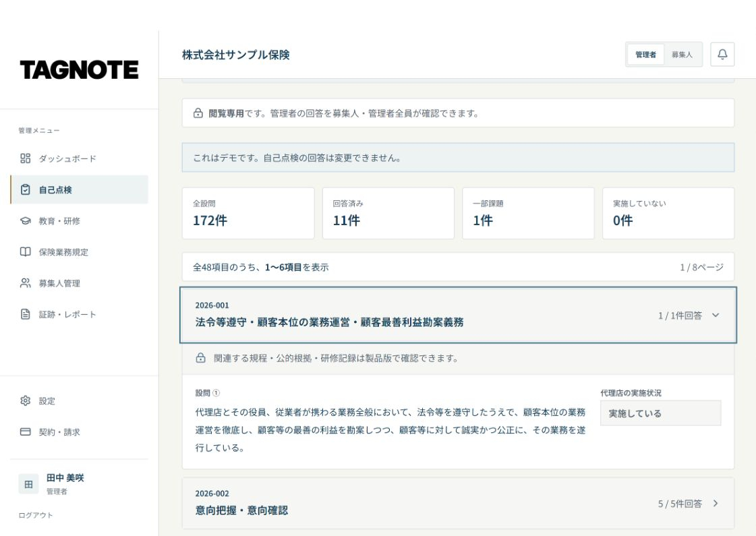The height and width of the screenshot is (536, 756).
Task: Click the 設定 gear icon
Action: coord(25,400)
